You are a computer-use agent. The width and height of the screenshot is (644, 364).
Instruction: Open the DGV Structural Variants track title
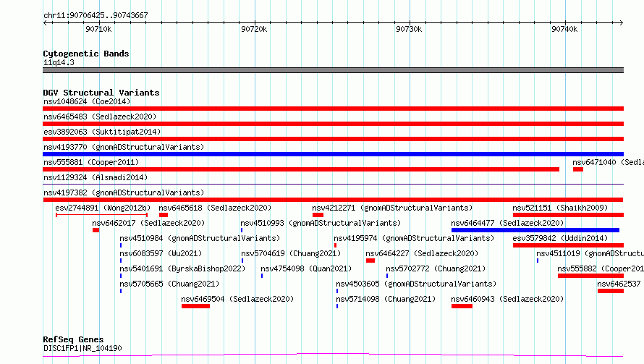[101, 93]
